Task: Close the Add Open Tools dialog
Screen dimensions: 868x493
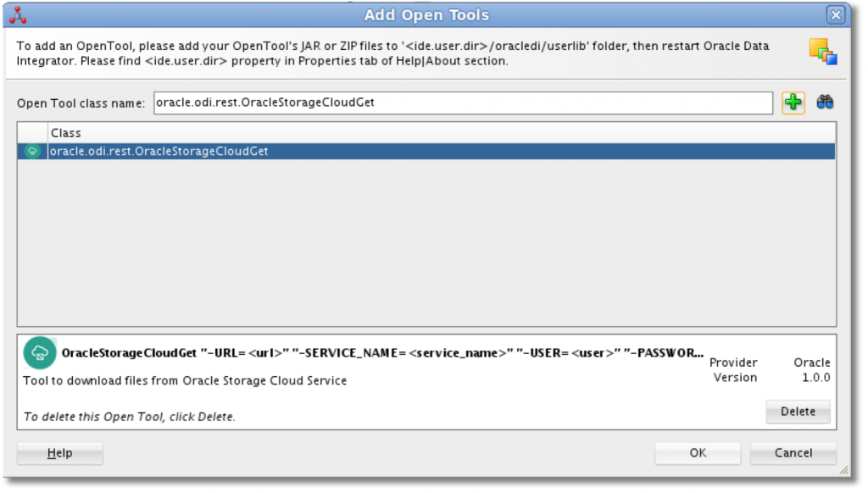Action: tap(835, 14)
